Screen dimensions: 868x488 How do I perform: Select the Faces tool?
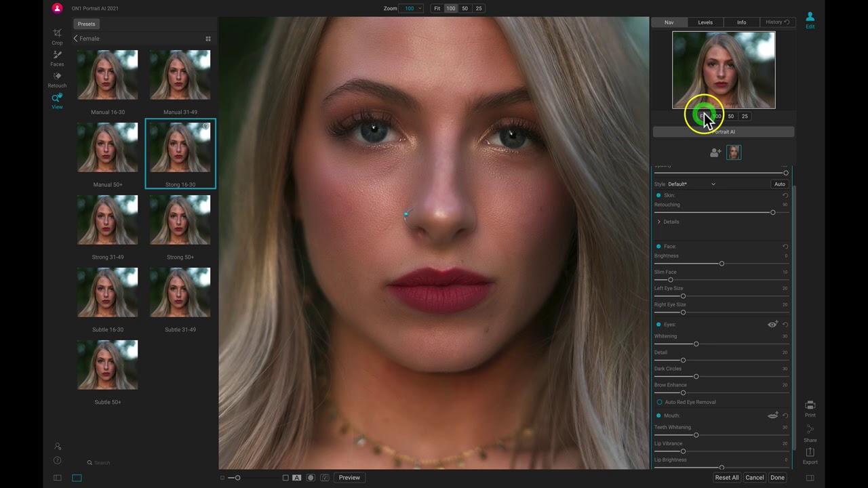(57, 58)
